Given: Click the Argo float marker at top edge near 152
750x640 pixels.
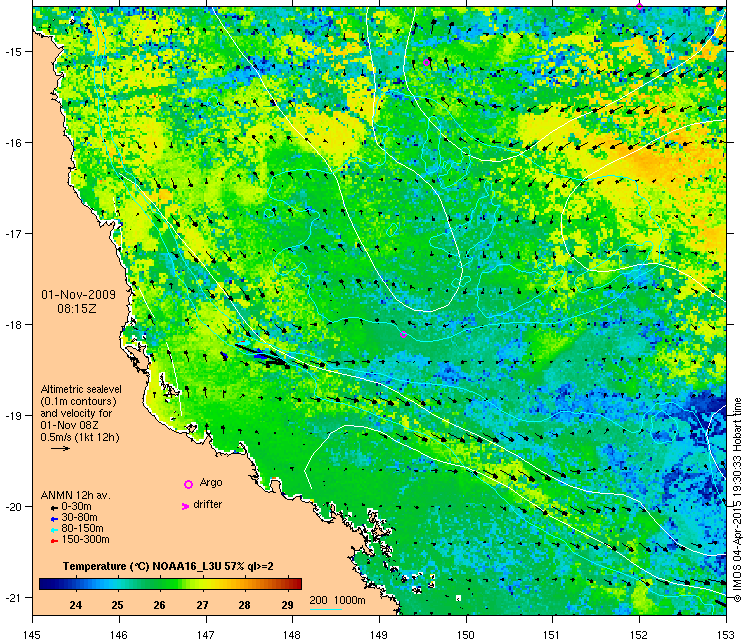Looking at the screenshot, I should (640, 6).
